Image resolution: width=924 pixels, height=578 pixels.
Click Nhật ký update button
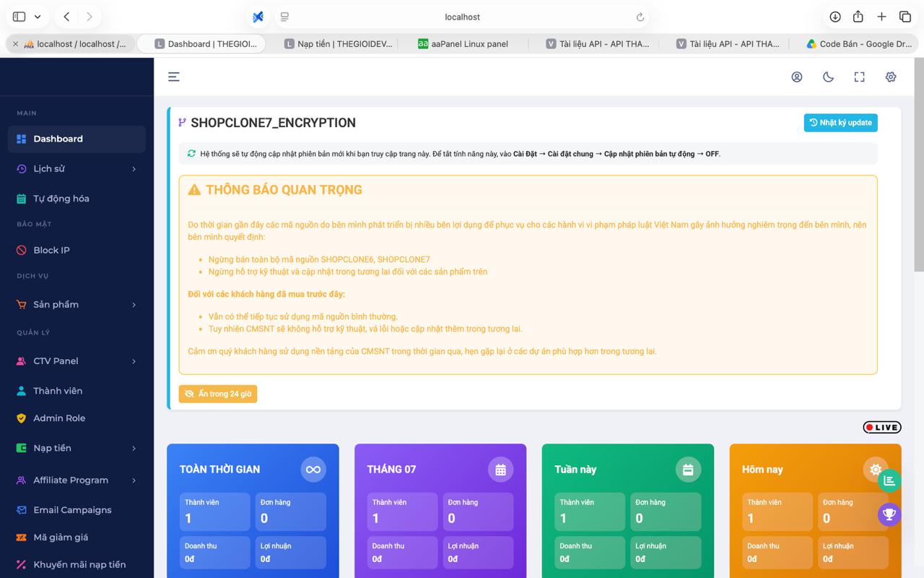tap(840, 123)
